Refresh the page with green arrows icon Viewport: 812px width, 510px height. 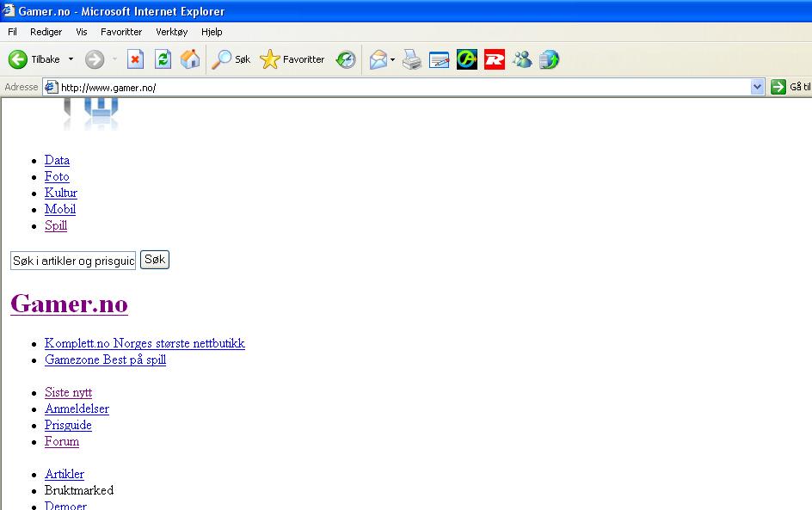(x=163, y=59)
